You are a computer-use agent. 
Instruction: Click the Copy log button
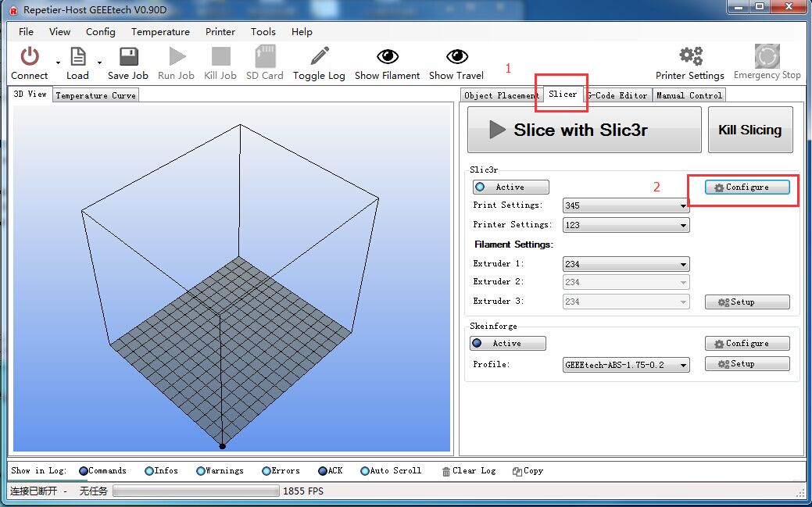click(x=528, y=471)
